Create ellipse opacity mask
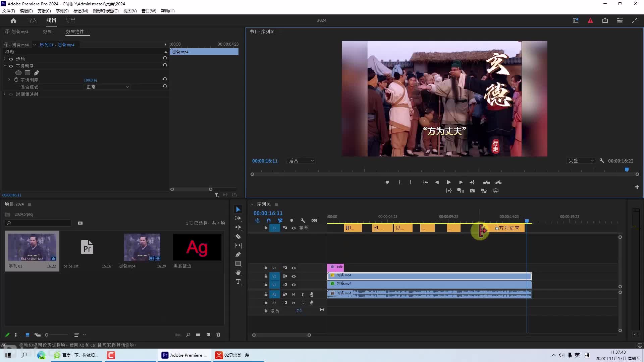The width and height of the screenshot is (644, 362). click(x=18, y=73)
